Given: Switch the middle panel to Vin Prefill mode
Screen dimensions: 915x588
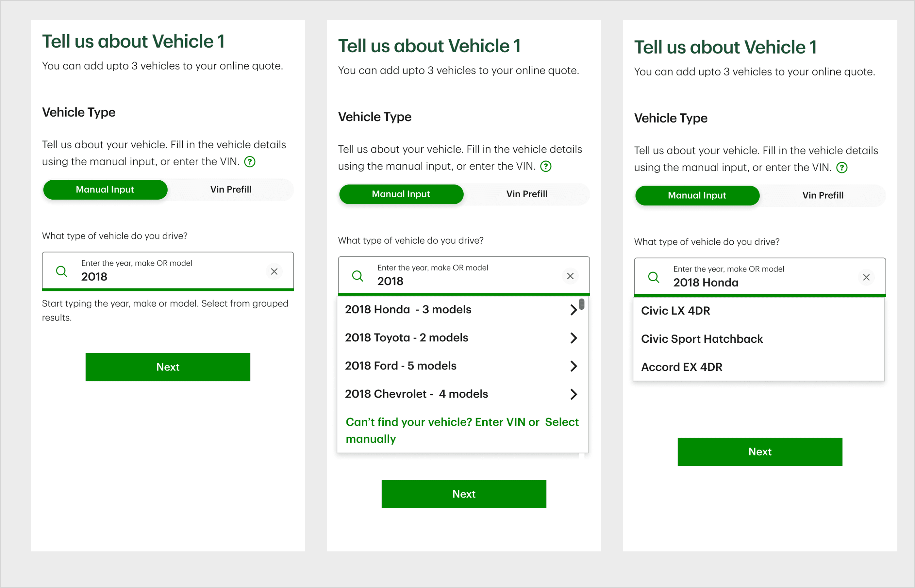Looking at the screenshot, I should click(527, 194).
